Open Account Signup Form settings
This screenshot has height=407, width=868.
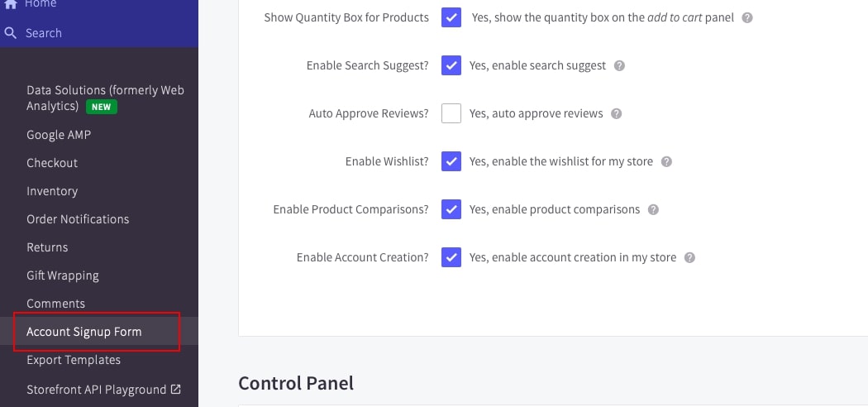point(84,332)
